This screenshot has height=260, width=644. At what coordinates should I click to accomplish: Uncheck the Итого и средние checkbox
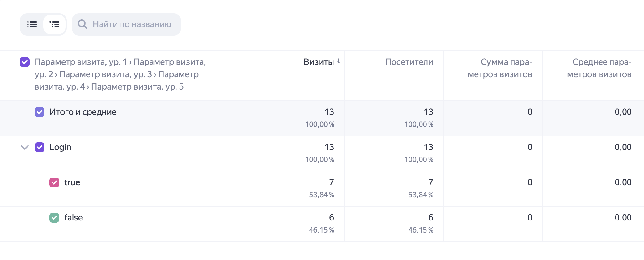pyautogui.click(x=40, y=112)
